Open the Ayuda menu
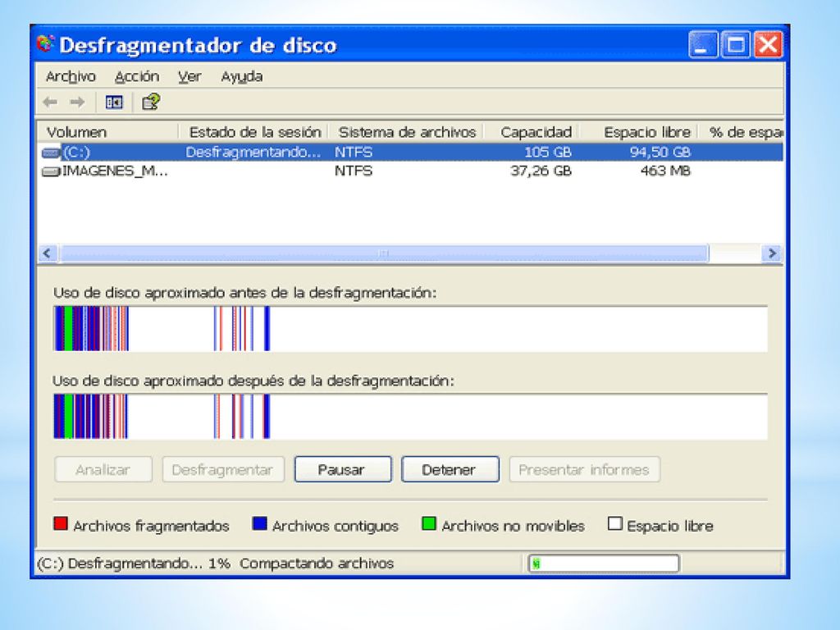840x630 pixels. pyautogui.click(x=242, y=76)
